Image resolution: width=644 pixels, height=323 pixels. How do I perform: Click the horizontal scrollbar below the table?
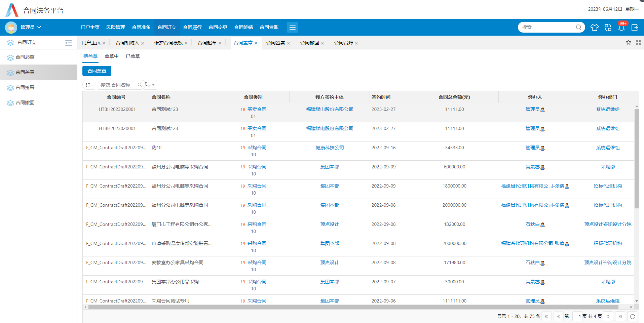pos(353,307)
